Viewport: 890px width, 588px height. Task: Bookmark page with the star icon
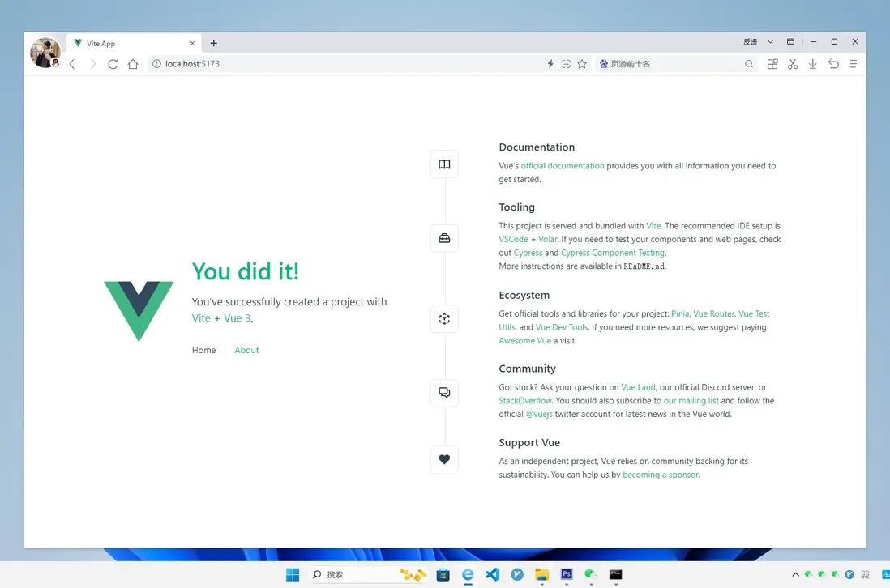pos(582,64)
